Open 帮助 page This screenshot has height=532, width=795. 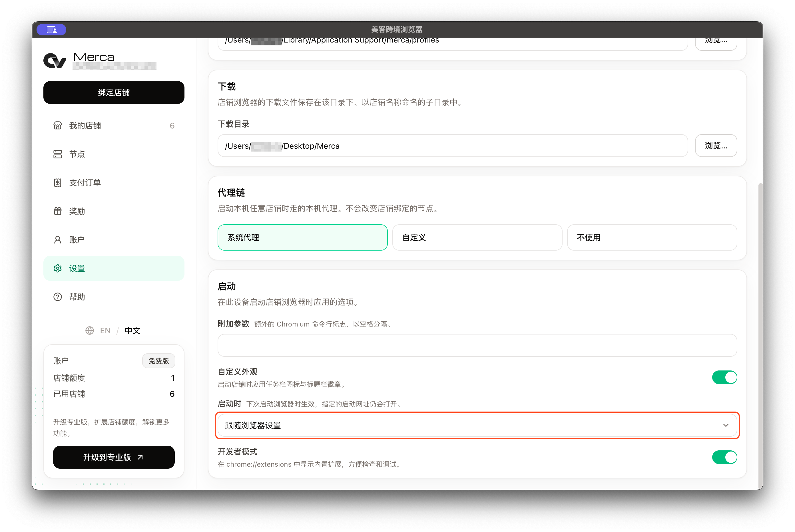tap(114, 297)
